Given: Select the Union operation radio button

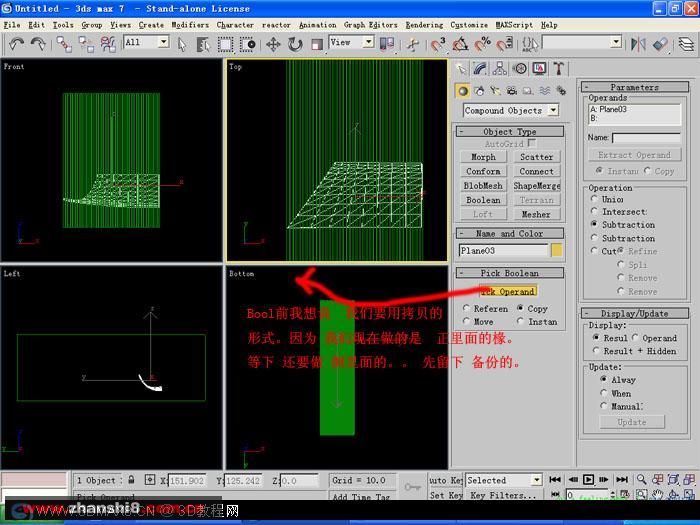Looking at the screenshot, I should (594, 199).
